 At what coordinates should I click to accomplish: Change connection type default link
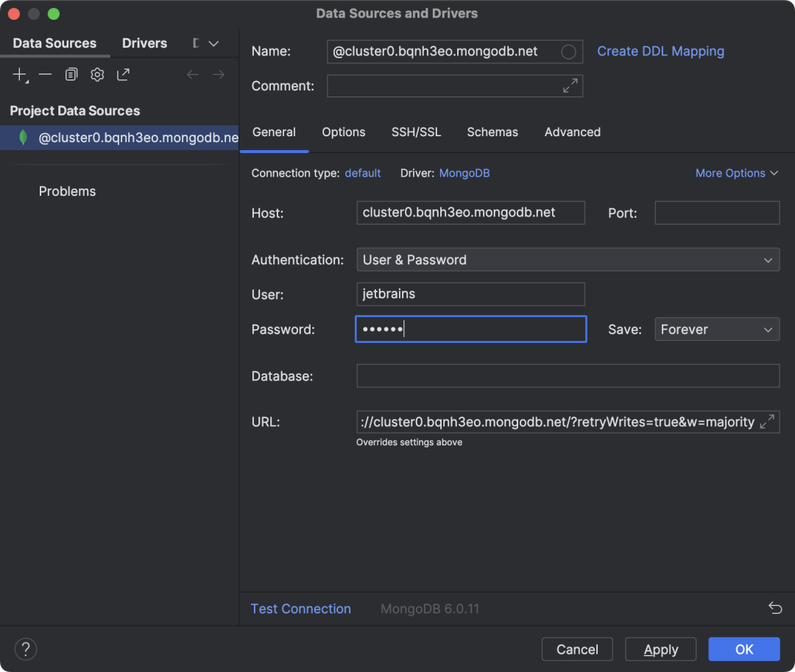click(x=362, y=173)
